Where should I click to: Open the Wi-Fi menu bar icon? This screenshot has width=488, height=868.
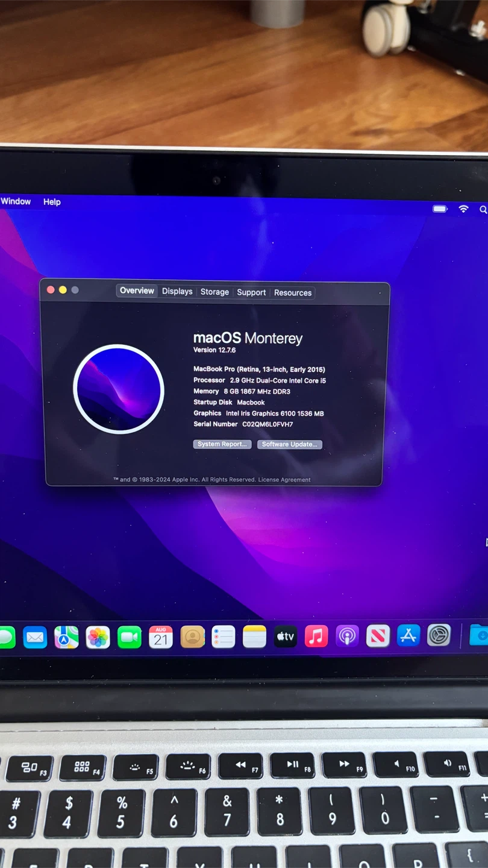click(x=463, y=209)
